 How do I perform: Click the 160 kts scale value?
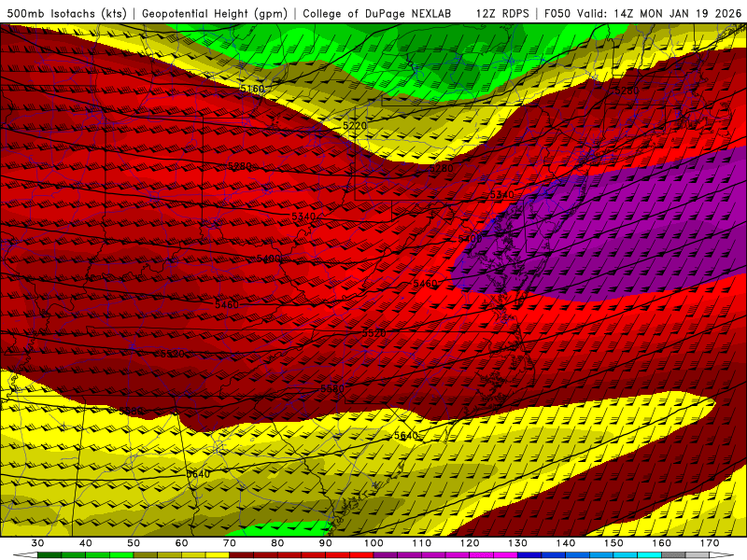(x=662, y=543)
